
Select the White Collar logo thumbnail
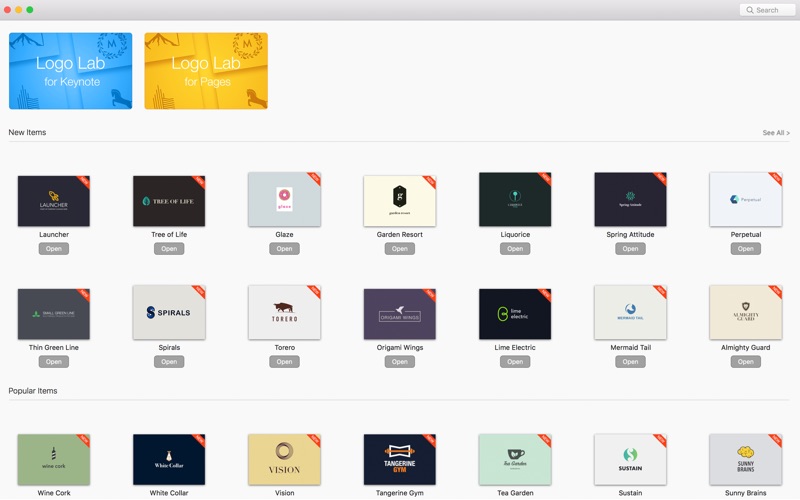click(x=169, y=460)
